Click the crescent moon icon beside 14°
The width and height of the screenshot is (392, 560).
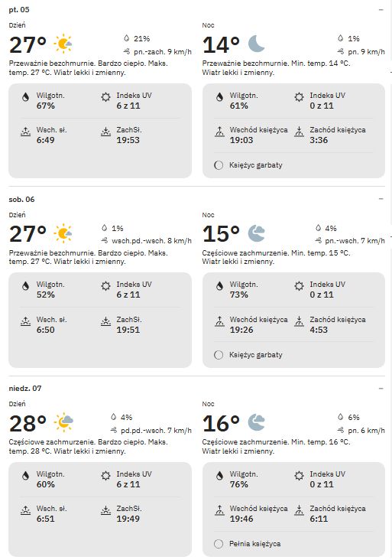(256, 44)
